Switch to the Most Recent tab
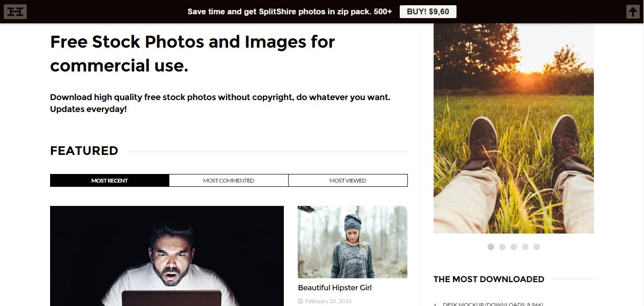 tap(110, 181)
